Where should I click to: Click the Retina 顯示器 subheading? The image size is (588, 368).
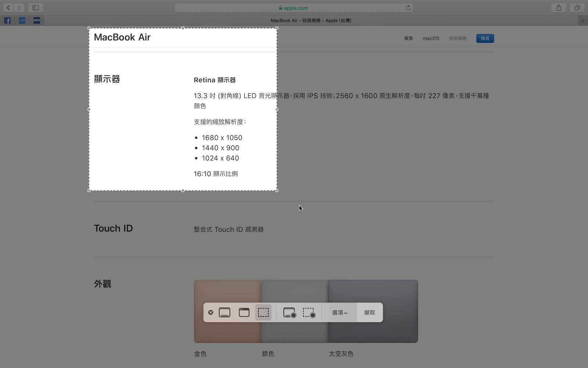(x=215, y=80)
